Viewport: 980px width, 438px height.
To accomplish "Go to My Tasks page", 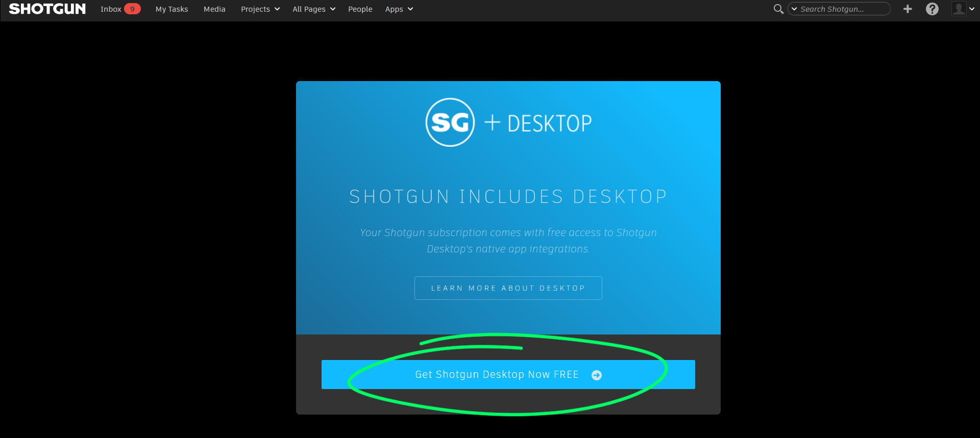I will pyautogui.click(x=171, y=9).
